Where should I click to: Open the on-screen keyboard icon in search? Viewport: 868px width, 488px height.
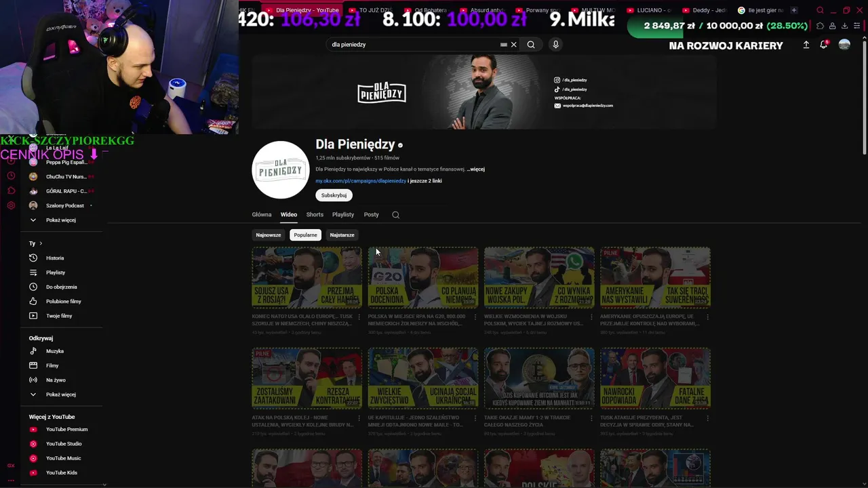[504, 45]
